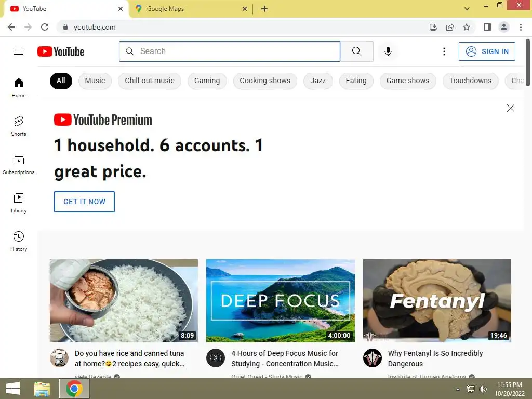This screenshot has height=399, width=532.
Task: Open the rice and canned tuna thumbnail
Action: pos(124,301)
